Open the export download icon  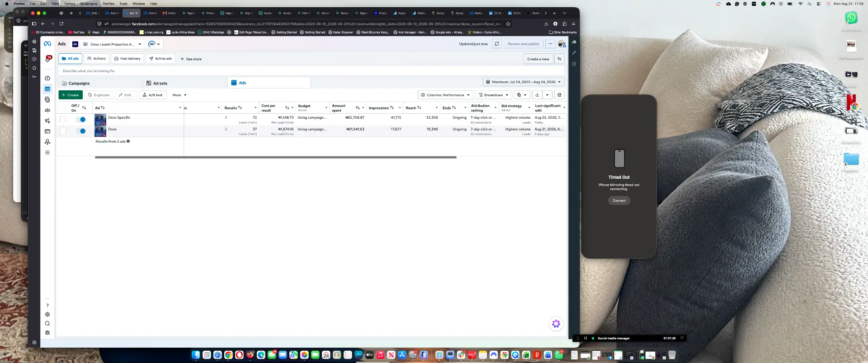point(537,95)
